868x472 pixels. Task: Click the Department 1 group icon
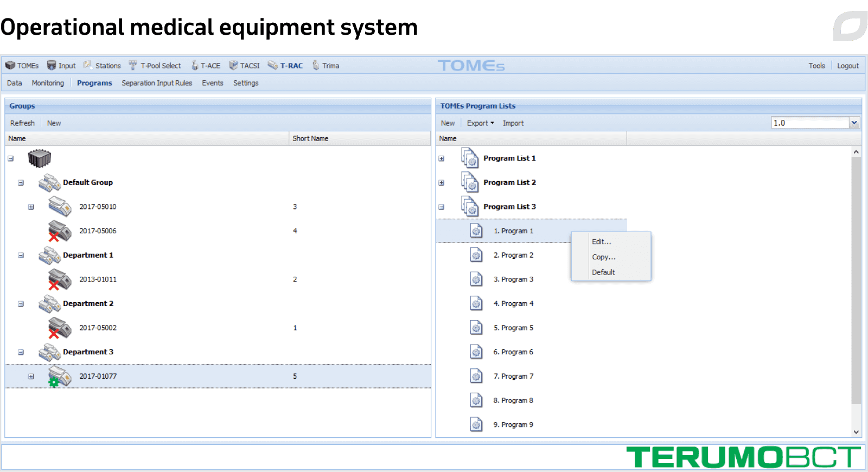(x=49, y=256)
